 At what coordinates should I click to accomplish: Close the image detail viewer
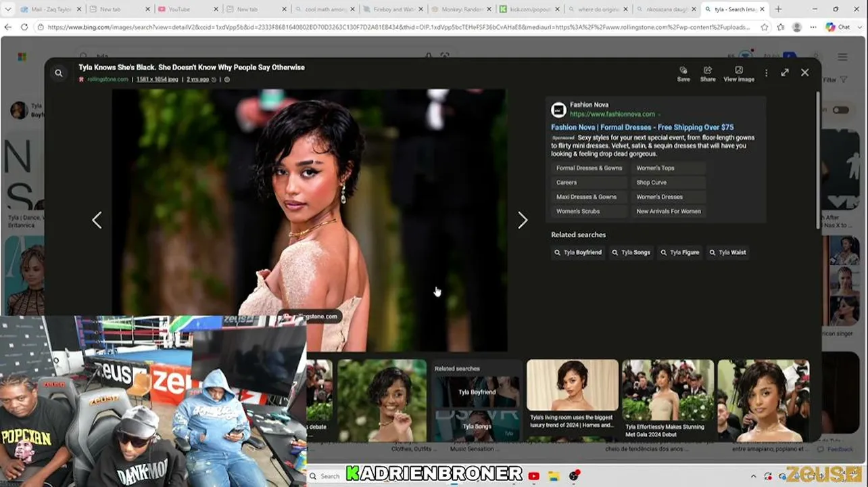pos(804,72)
